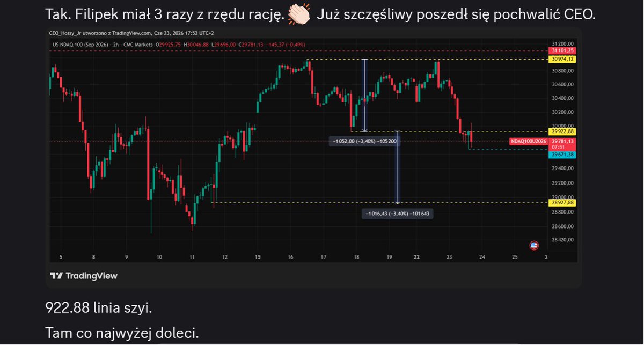The width and height of the screenshot is (644, 345).
Task: Click the US flag icon on chart
Action: pyautogui.click(x=534, y=246)
